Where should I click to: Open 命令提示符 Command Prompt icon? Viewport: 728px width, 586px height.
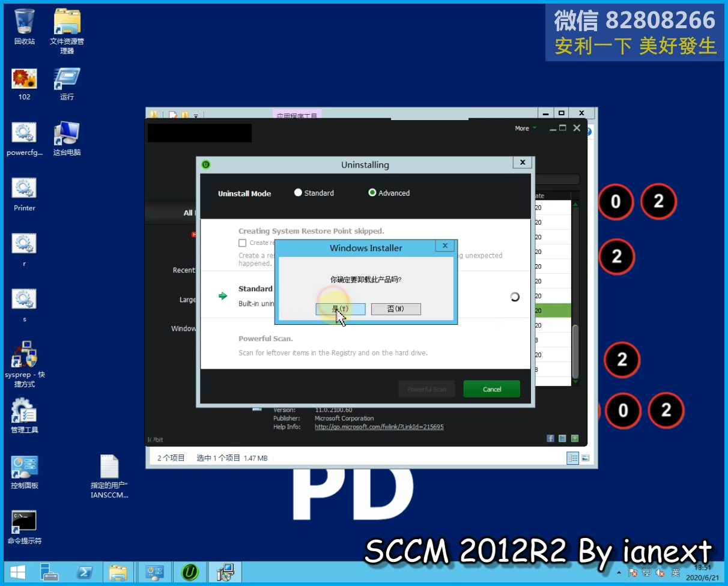point(25,528)
